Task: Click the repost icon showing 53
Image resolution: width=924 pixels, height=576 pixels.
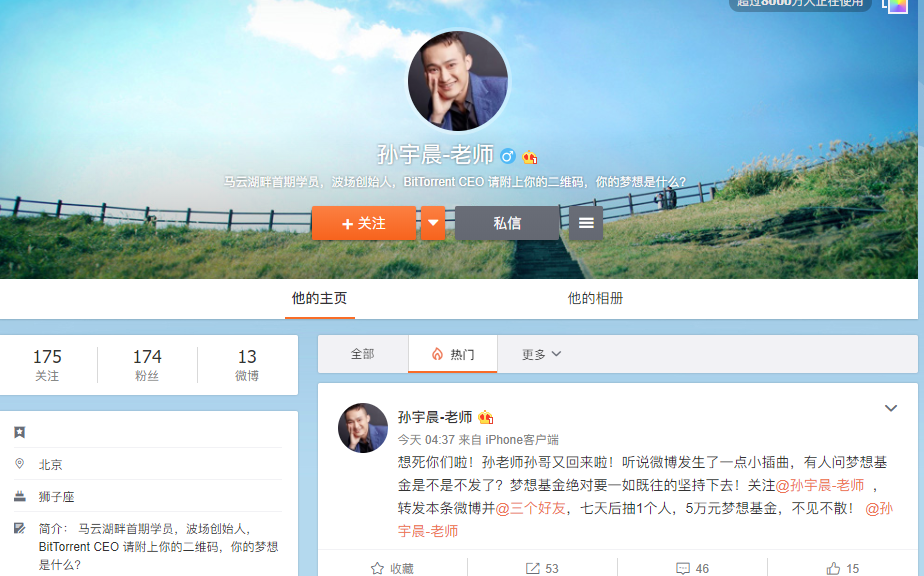Action: pos(533,568)
